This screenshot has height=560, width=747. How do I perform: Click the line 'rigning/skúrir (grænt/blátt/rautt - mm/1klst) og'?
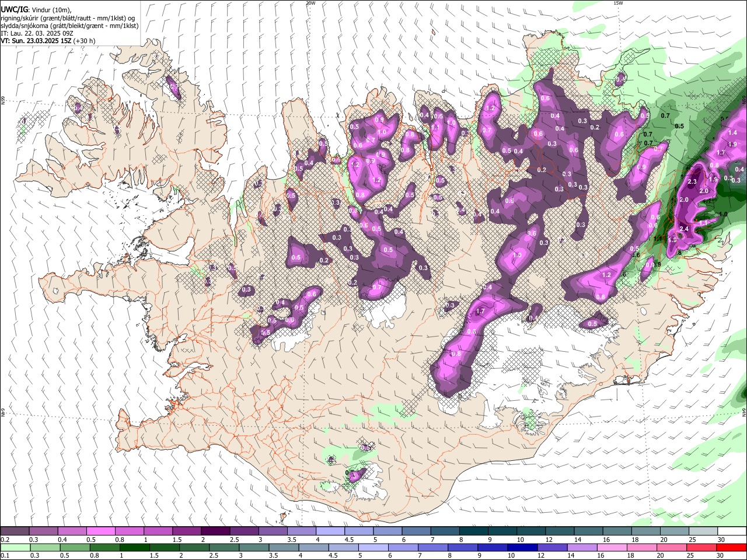(68, 17)
